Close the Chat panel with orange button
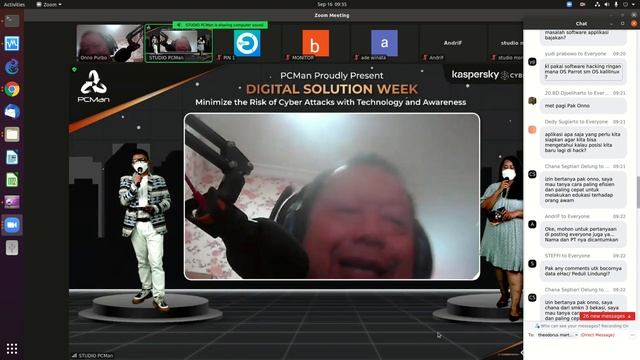 (x=634, y=24)
